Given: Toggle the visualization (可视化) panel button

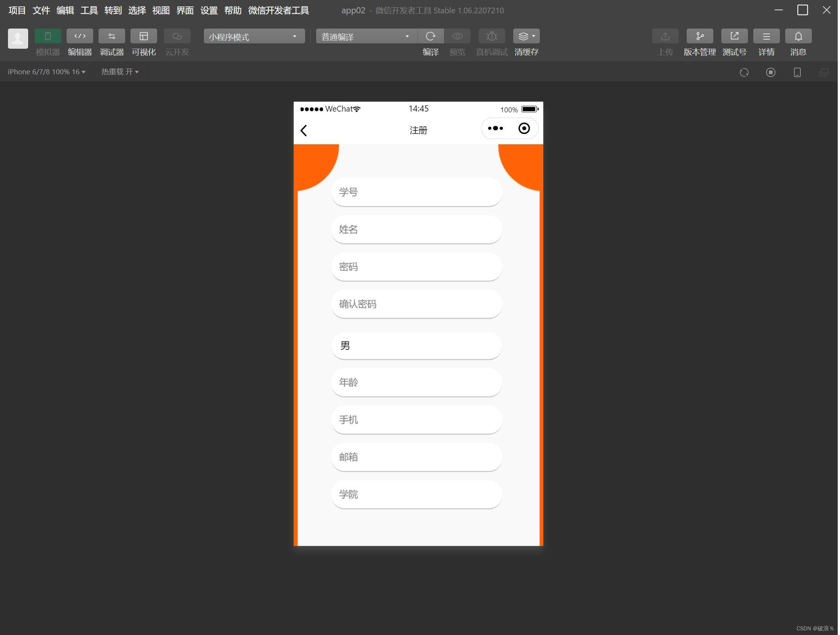Looking at the screenshot, I should (x=143, y=36).
